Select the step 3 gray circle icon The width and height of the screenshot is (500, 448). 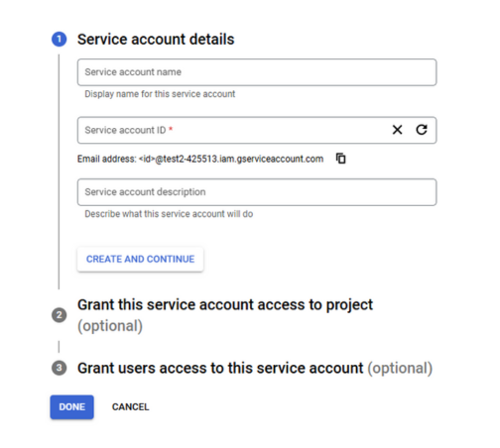point(60,368)
